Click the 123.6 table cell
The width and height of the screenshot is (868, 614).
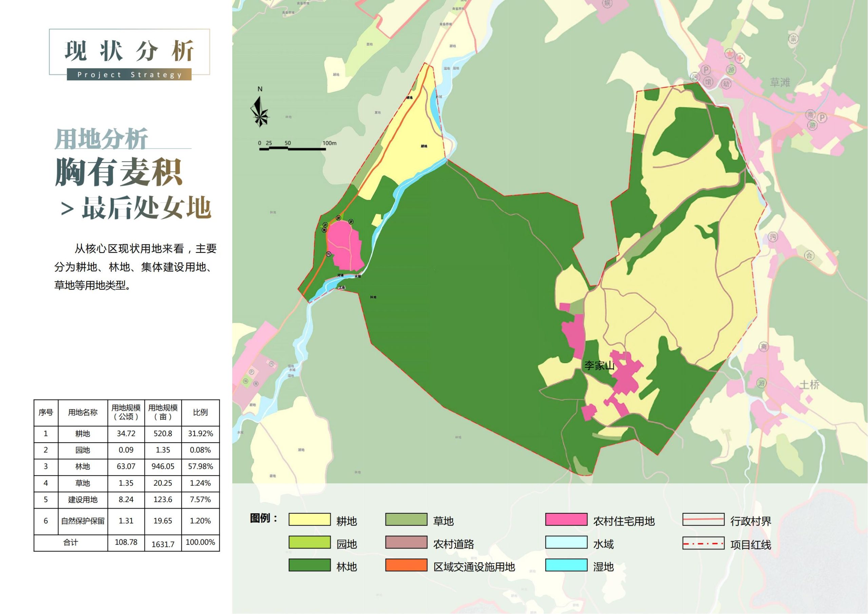163,500
